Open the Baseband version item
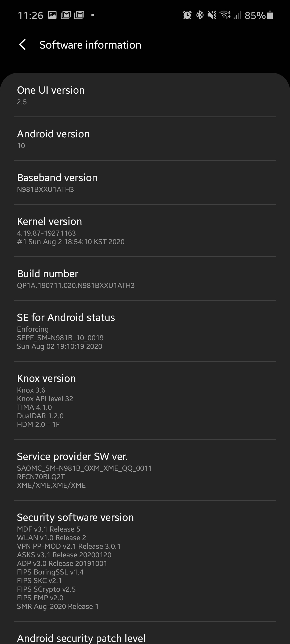Image resolution: width=290 pixels, height=644 pixels. pyautogui.click(x=145, y=183)
